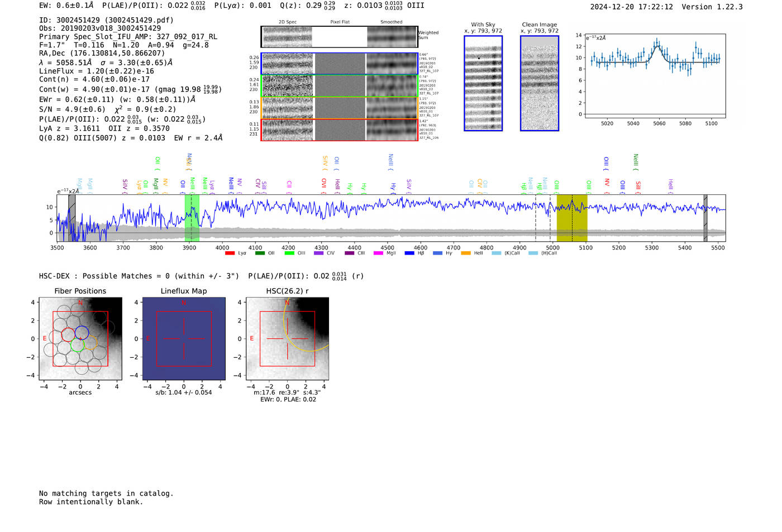Click the orange fiber circle in Fiber Positions

(90, 343)
